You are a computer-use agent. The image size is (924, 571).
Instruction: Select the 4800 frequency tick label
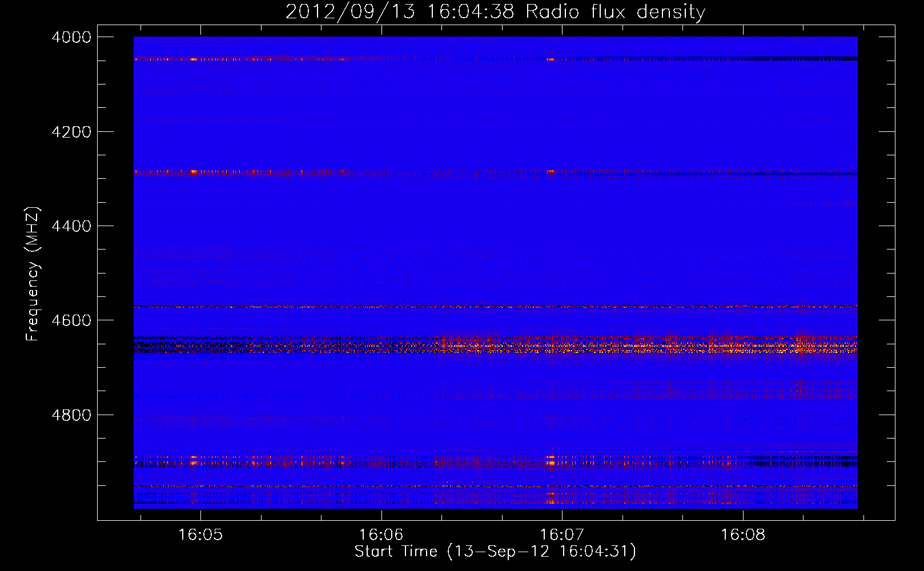tap(71, 415)
